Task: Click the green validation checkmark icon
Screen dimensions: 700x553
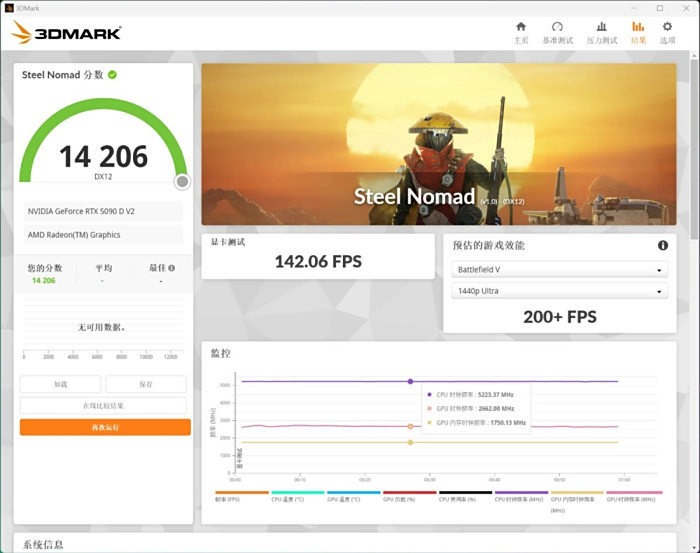Action: [112, 75]
